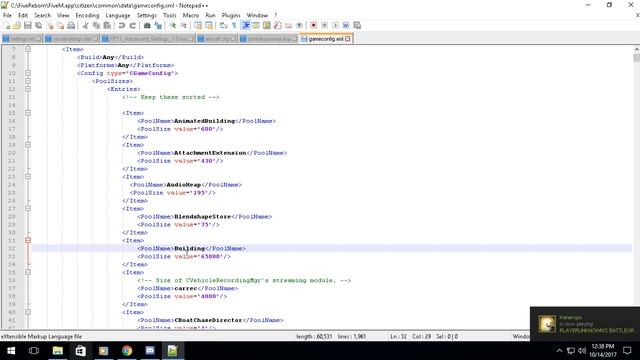Open File Explorer from the taskbar
The width and height of the screenshot is (640, 360).
point(58,351)
